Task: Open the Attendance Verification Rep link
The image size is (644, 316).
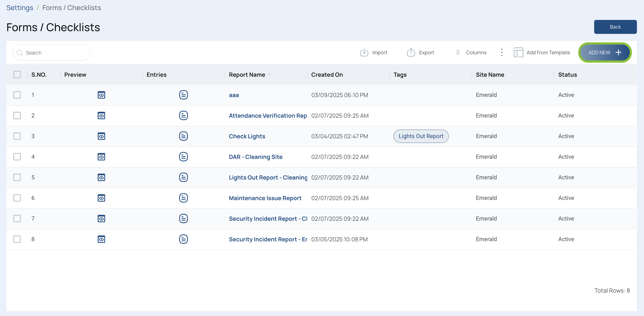Action: tap(268, 116)
